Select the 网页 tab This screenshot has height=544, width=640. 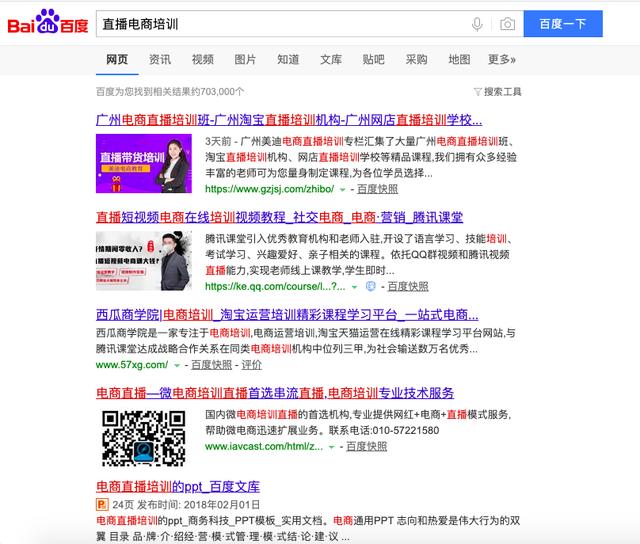(x=117, y=60)
